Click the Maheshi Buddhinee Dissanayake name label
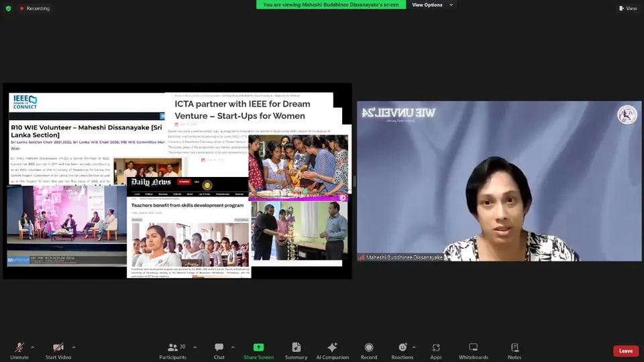644x362 pixels. pos(404,257)
